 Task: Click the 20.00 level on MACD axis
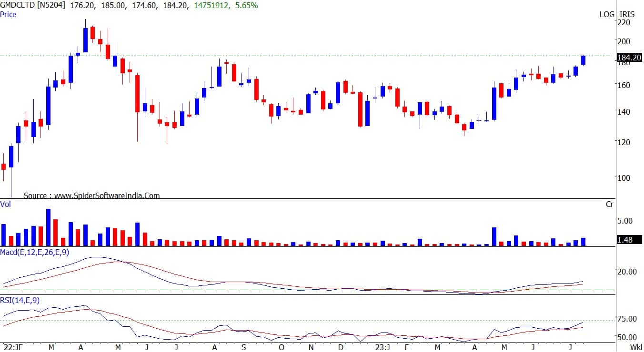tap(627, 272)
